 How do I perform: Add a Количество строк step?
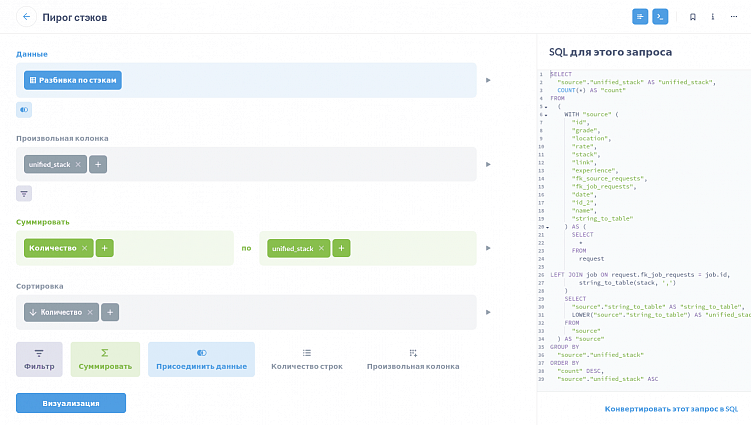307,359
